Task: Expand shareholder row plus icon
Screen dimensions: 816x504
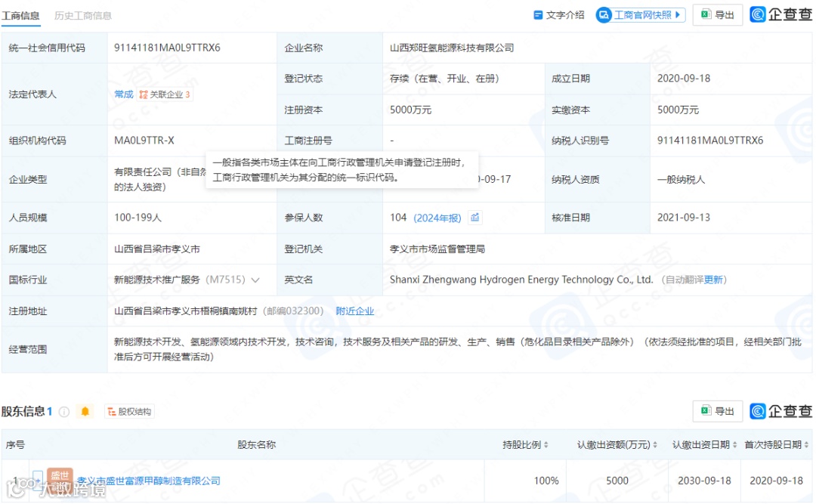Action: click(37, 480)
